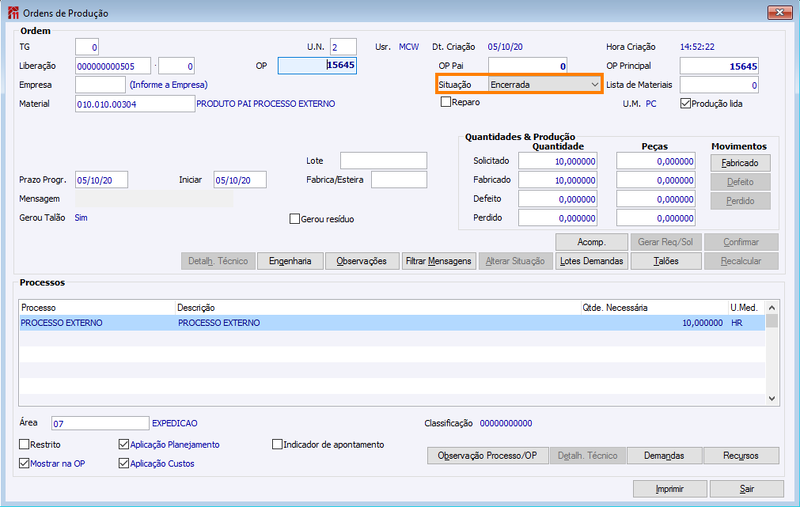Uncheck the Produção lida checkbox
Viewport: 800px width, 507px height.
pyautogui.click(x=685, y=104)
